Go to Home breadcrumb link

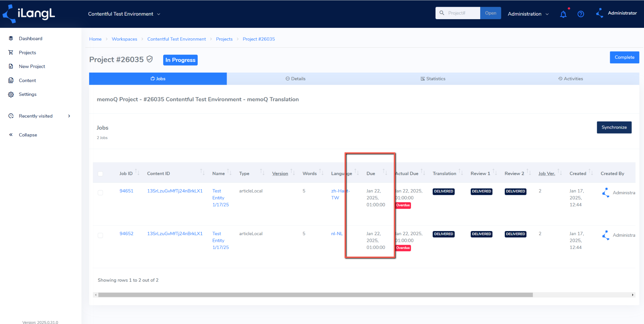(x=95, y=39)
